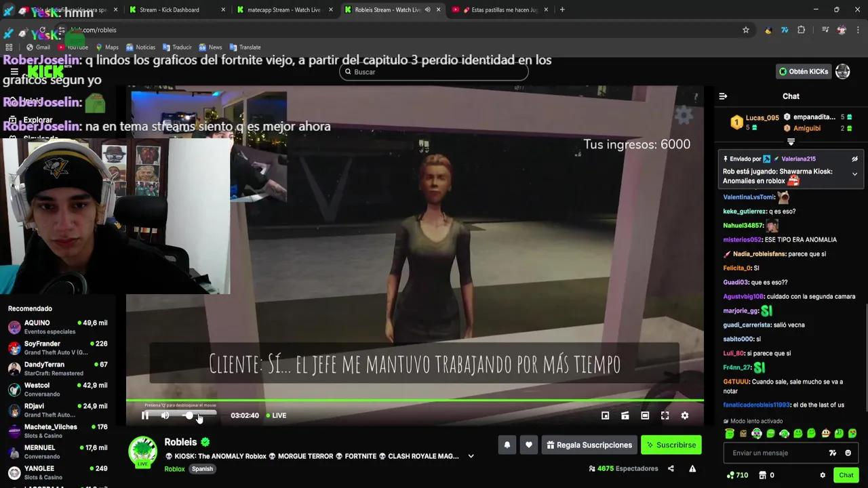Click the Suscribirse button

pos(671,445)
